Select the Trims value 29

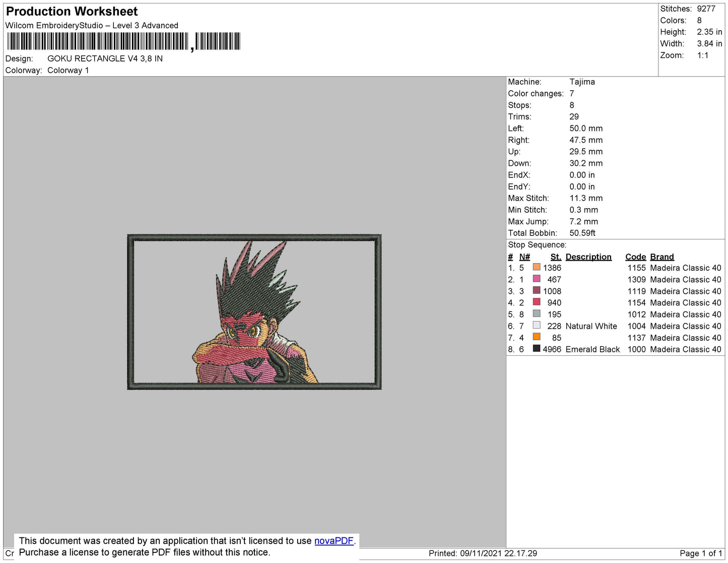pyautogui.click(x=574, y=116)
